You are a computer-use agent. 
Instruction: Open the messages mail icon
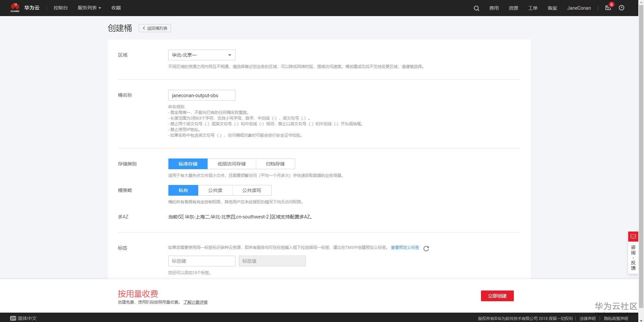pyautogui.click(x=608, y=8)
